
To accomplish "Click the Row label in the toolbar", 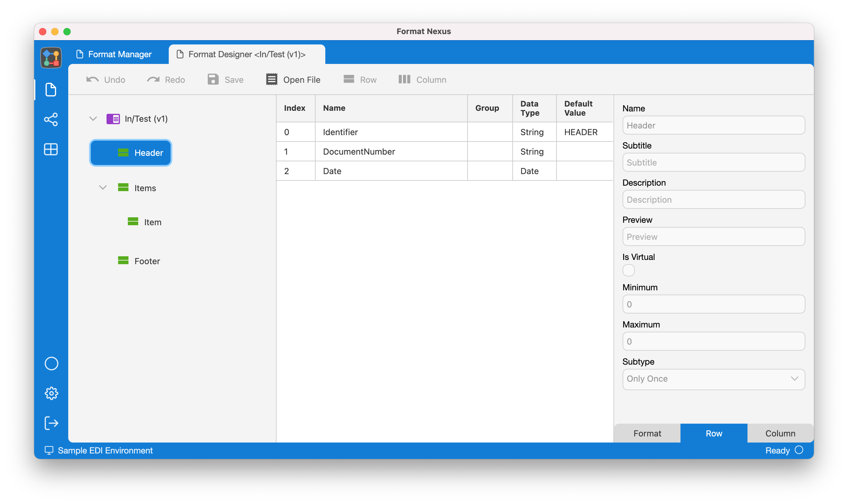I will 368,80.
